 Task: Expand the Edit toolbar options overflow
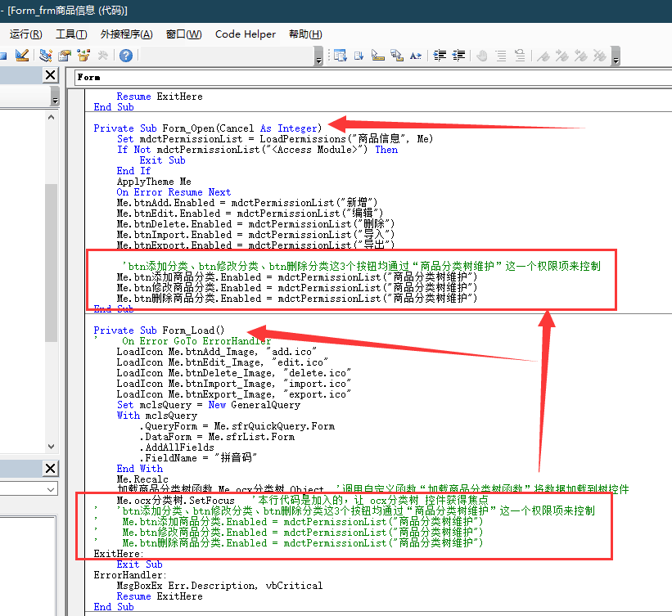click(616, 56)
